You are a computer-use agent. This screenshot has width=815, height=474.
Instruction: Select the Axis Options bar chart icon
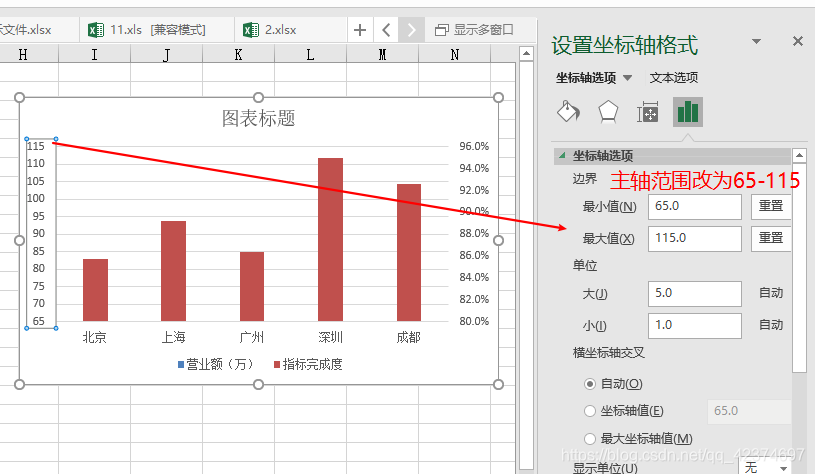click(x=688, y=112)
